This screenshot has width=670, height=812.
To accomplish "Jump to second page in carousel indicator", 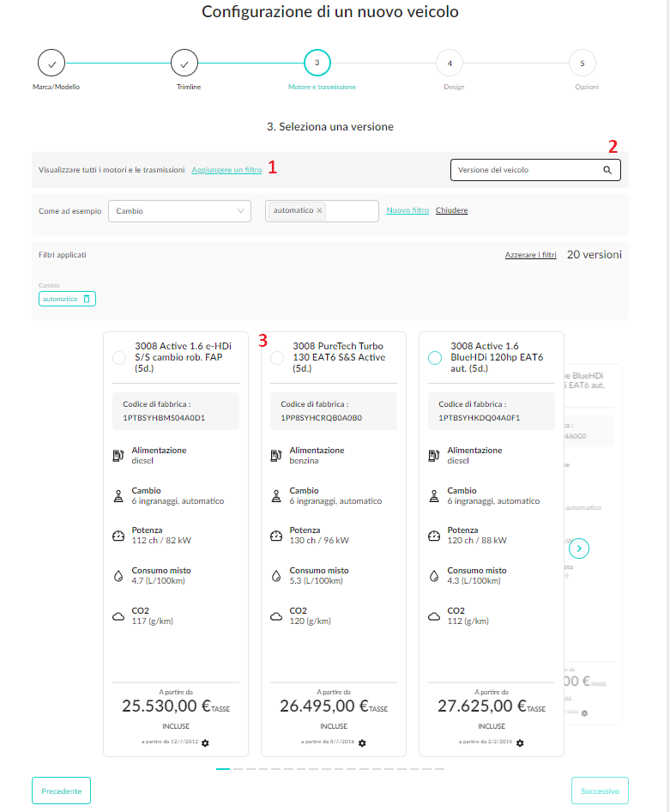I will pos(238,769).
